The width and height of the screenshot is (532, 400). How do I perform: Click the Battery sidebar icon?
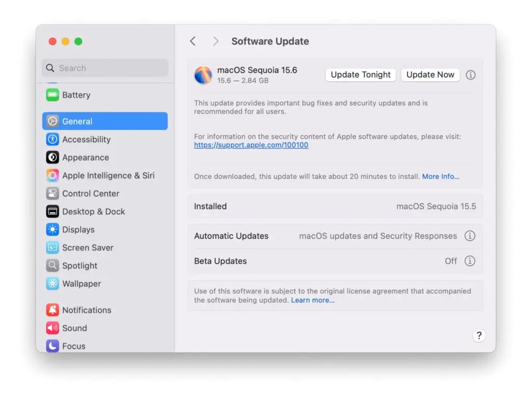pyautogui.click(x=52, y=95)
